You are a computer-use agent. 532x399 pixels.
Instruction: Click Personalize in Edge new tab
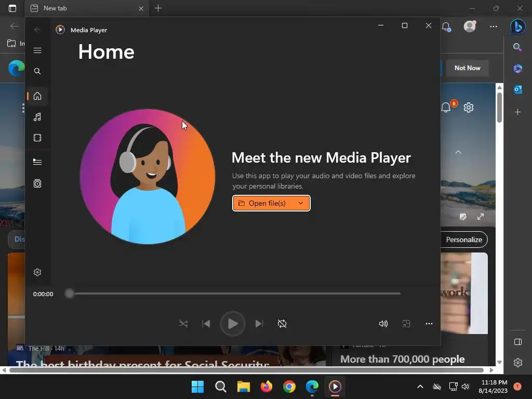click(x=464, y=240)
